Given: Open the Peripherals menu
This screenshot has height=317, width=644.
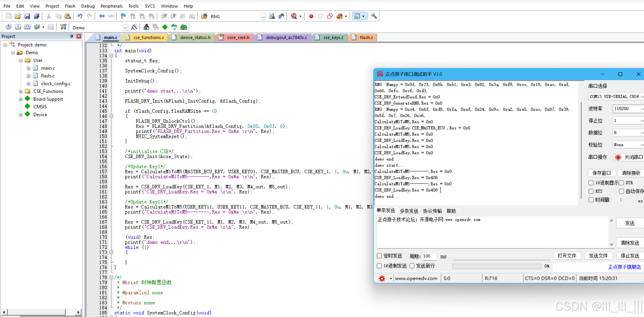Looking at the screenshot, I should (x=111, y=6).
